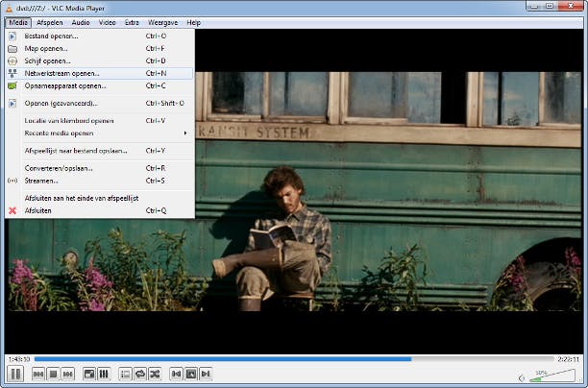Image resolution: width=588 pixels, height=388 pixels.
Task: Toggle loop repeat mode
Action: [x=140, y=374]
